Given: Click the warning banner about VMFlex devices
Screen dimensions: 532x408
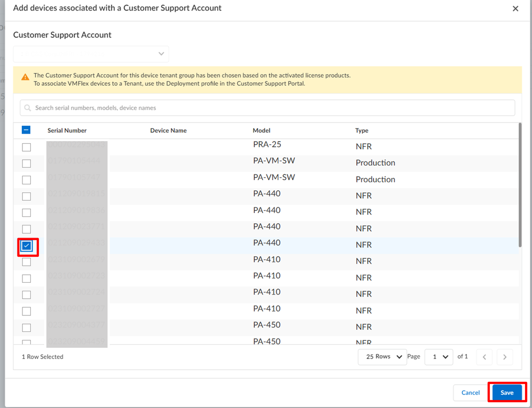Looking at the screenshot, I should tap(268, 80).
